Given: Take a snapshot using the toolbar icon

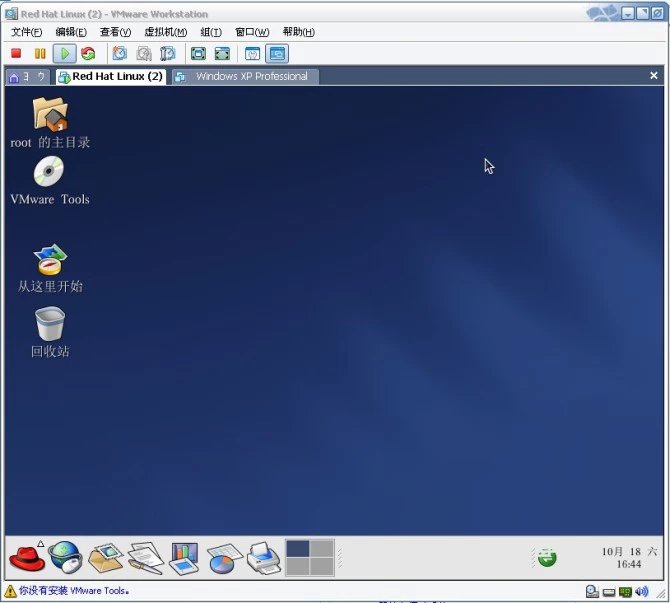Looking at the screenshot, I should 120,53.
